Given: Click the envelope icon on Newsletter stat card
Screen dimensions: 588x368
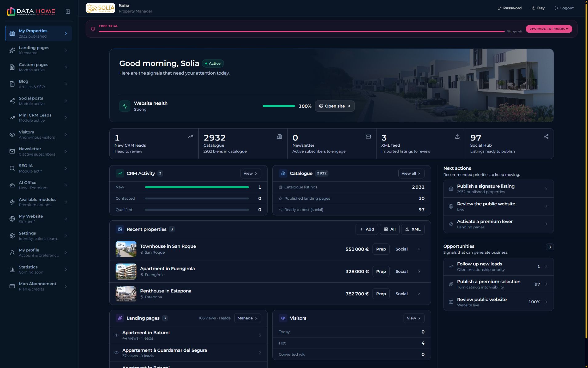Looking at the screenshot, I should coord(368,137).
